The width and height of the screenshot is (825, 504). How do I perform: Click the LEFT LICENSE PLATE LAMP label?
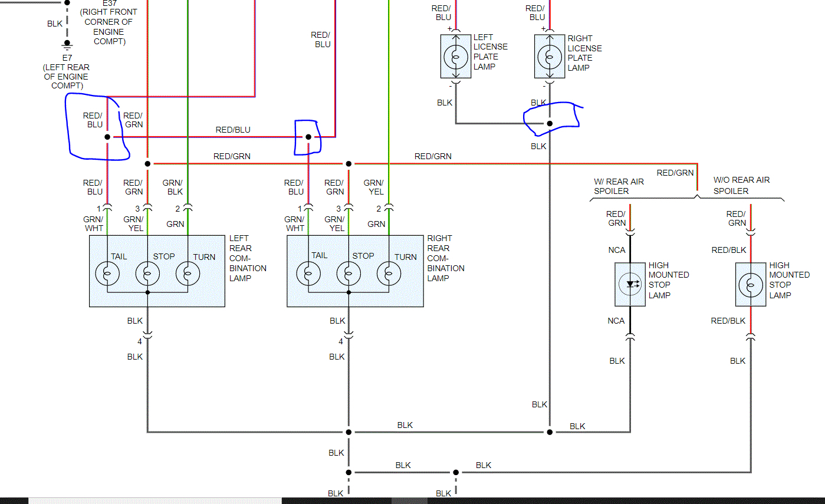click(x=491, y=52)
